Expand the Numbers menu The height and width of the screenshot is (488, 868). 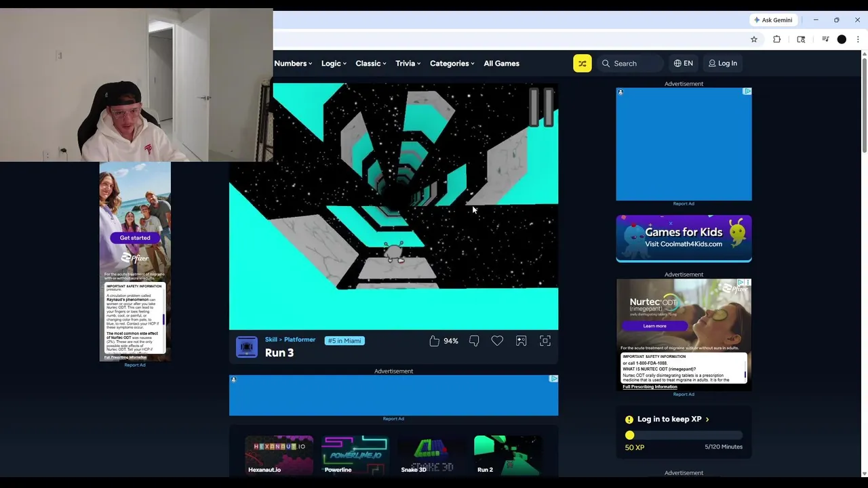click(x=293, y=63)
